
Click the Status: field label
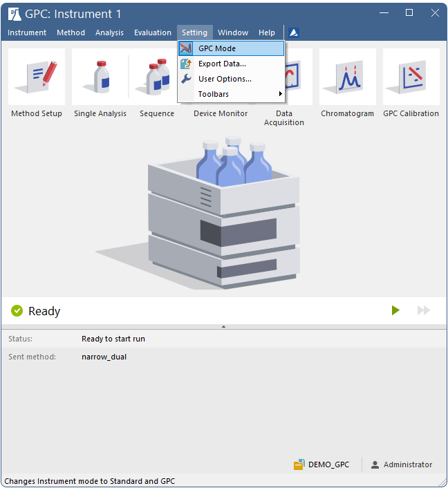coord(20,339)
